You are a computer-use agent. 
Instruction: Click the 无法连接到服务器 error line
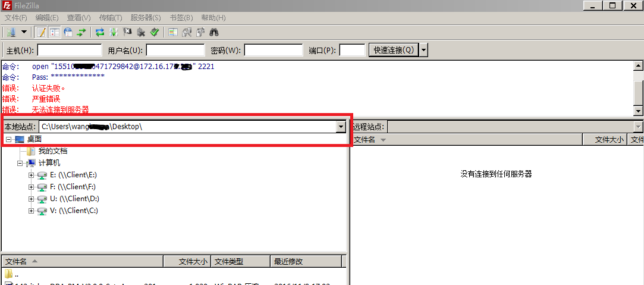(x=61, y=109)
